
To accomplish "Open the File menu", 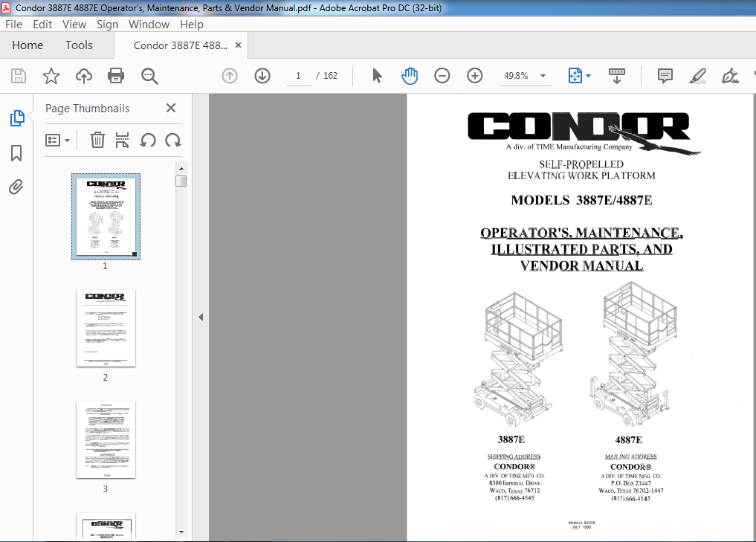I will [x=13, y=24].
